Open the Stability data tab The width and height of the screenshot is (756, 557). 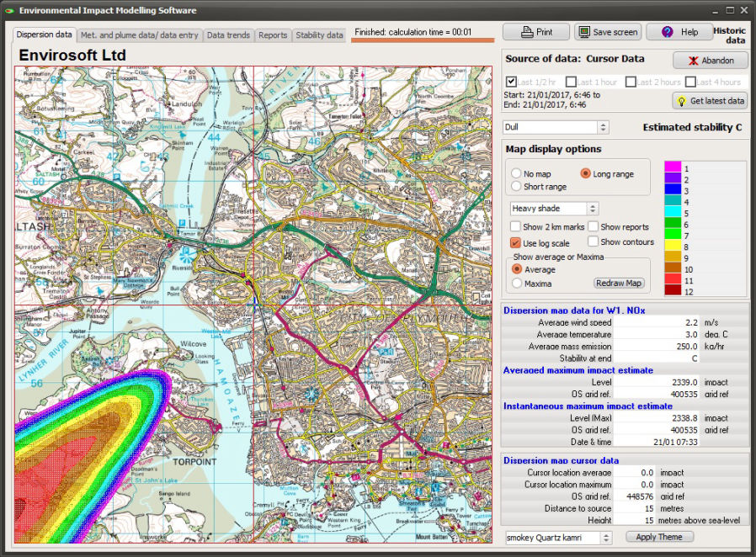319,35
